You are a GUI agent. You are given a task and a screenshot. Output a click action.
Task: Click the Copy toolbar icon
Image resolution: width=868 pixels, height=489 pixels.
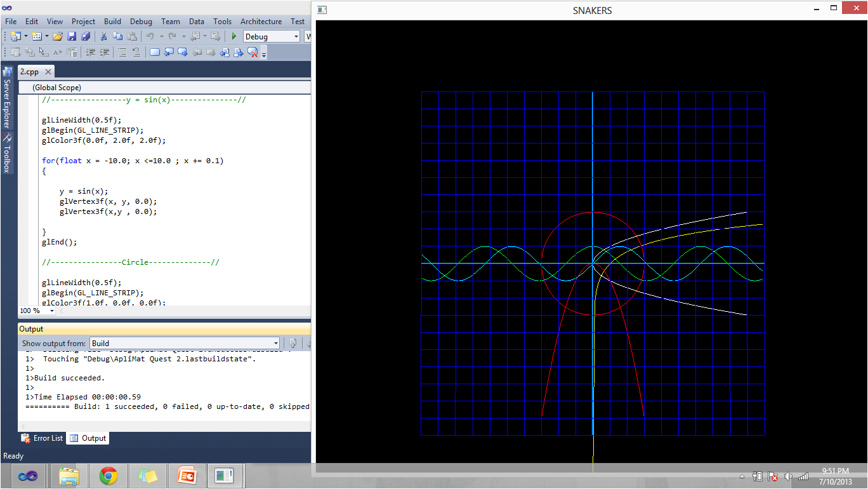(117, 36)
